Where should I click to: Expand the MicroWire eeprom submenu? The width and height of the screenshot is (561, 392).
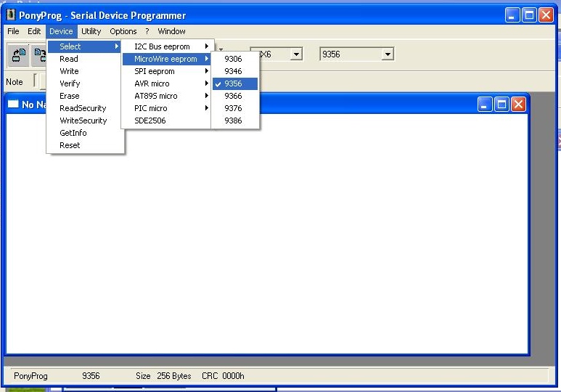167,59
